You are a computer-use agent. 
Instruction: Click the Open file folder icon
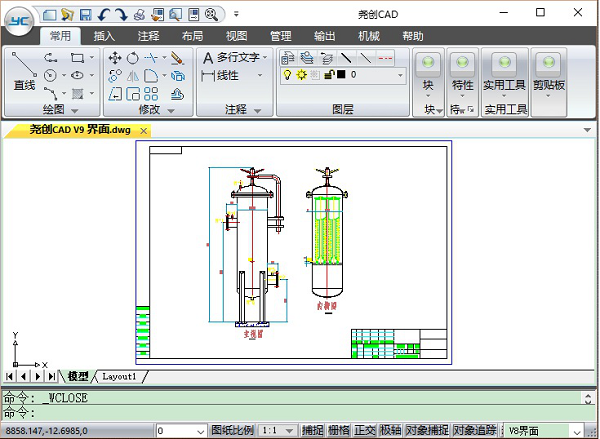[x=67, y=15]
